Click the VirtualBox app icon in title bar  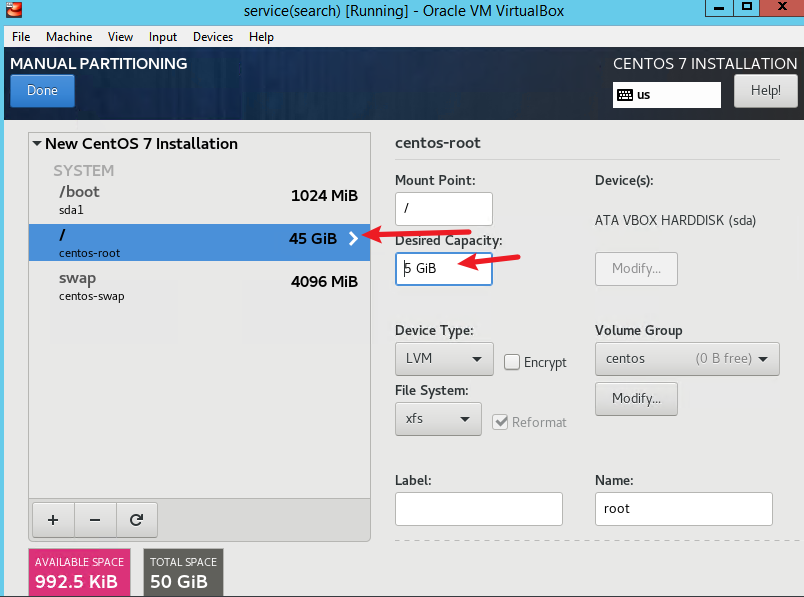pyautogui.click(x=14, y=9)
